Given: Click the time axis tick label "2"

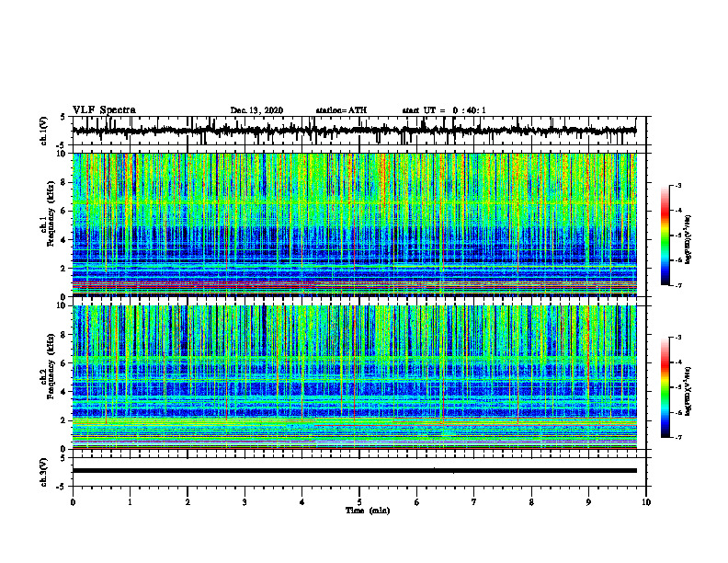Looking at the screenshot, I should coord(188,502).
